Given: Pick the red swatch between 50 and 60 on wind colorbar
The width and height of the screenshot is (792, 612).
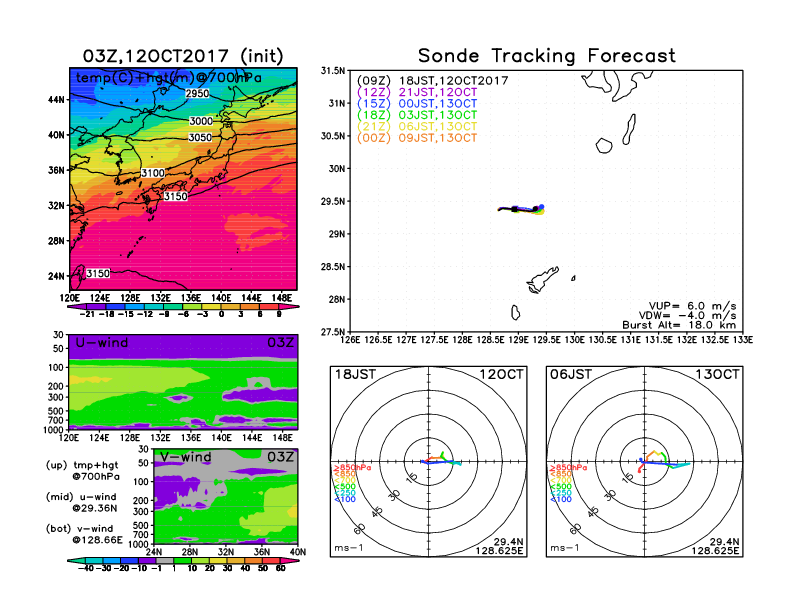Looking at the screenshot, I should [x=271, y=561].
